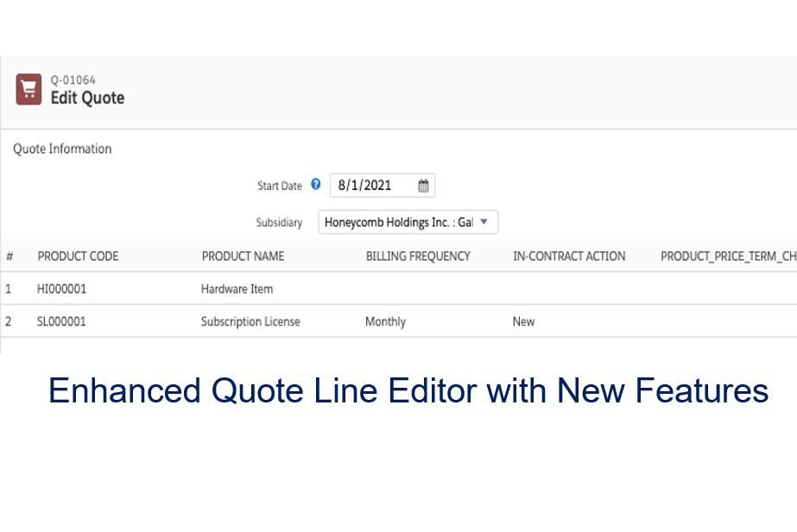The width and height of the screenshot is (797, 532).
Task: Click the Subscription License product name
Action: coord(250,321)
